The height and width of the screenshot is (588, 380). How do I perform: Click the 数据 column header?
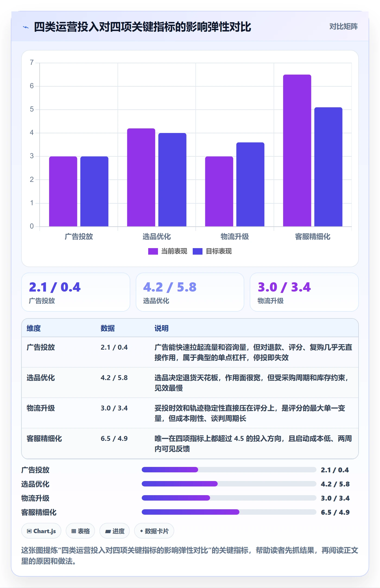pyautogui.click(x=108, y=328)
